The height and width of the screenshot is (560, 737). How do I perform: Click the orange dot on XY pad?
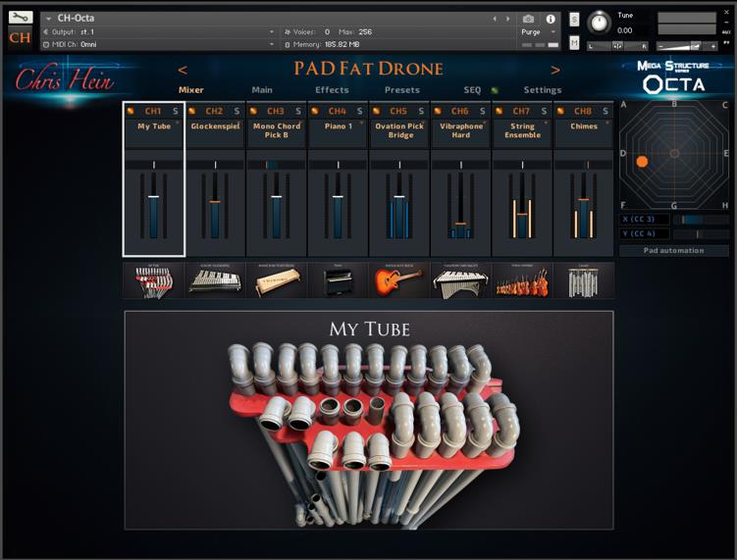click(642, 162)
